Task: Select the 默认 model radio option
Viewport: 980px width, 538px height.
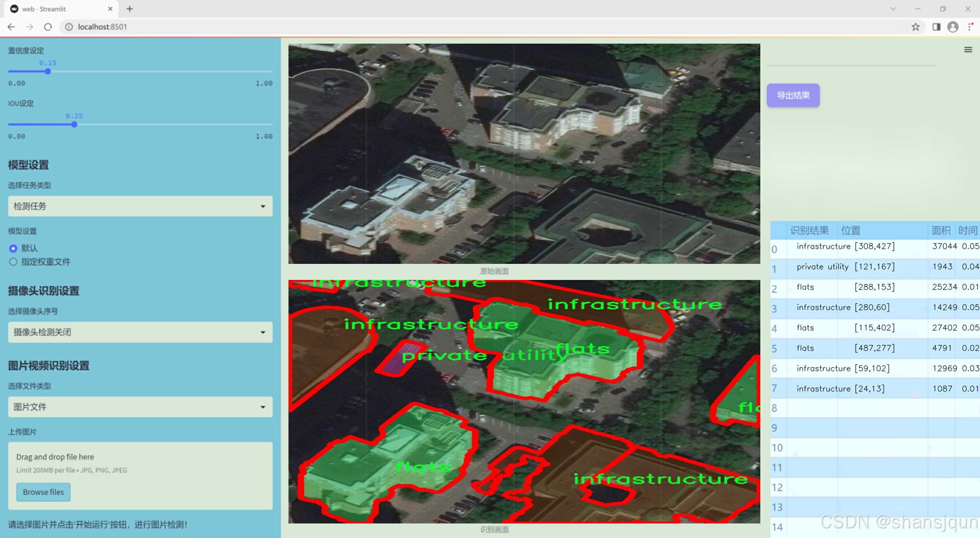Action: pos(13,248)
